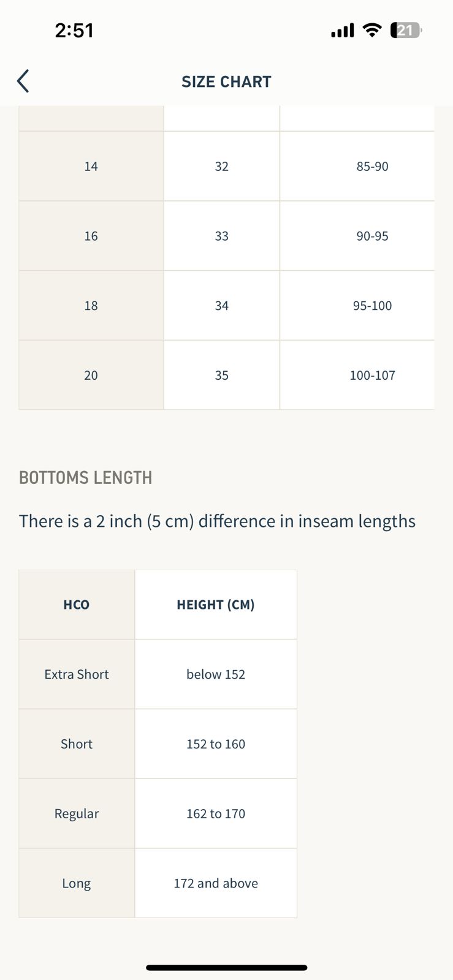
Task: Tap the HEIGHT (CM) column header
Action: coord(216,605)
